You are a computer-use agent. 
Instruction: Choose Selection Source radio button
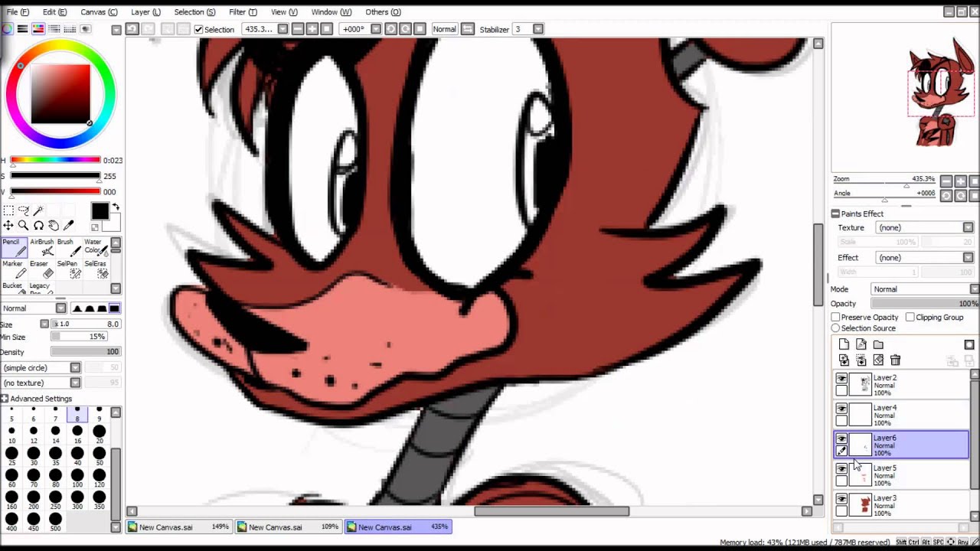tap(835, 328)
